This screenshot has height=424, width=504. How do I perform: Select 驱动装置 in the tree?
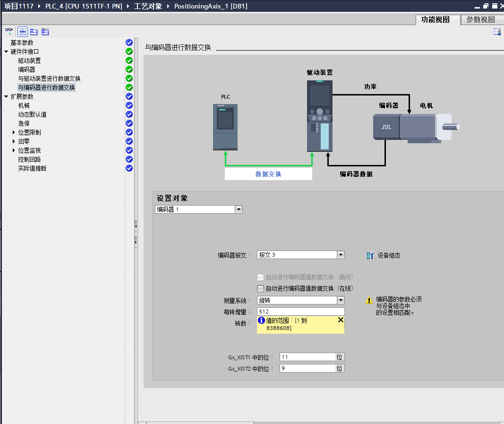click(30, 61)
